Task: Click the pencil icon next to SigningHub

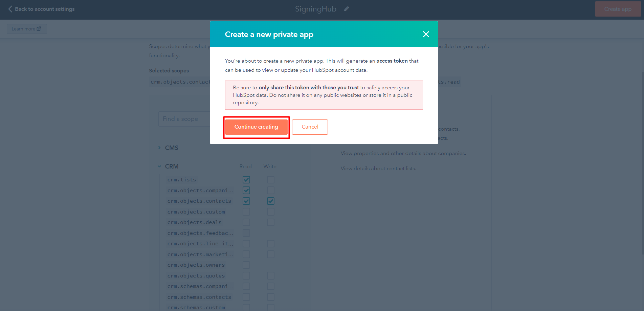Action: pyautogui.click(x=347, y=9)
